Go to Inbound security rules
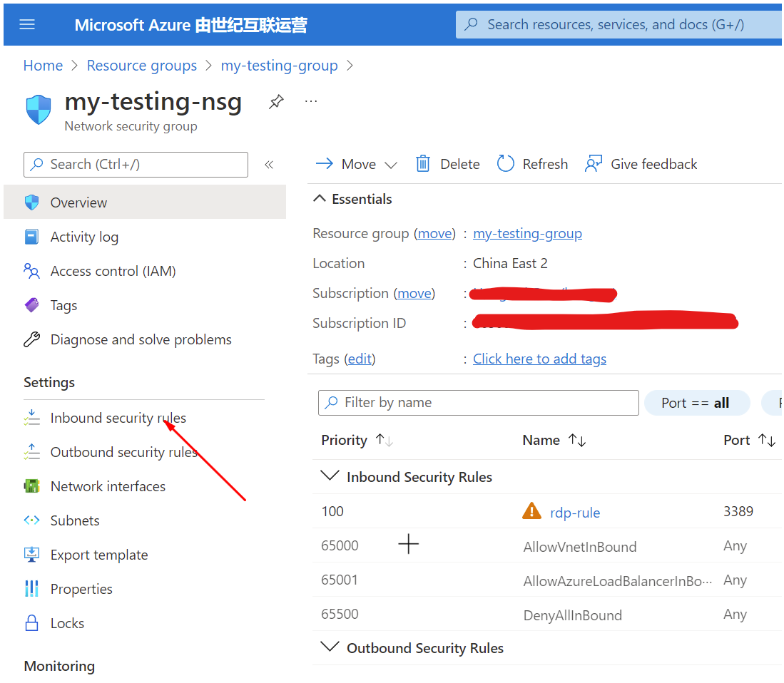Screen dimensions: 784x683 (118, 418)
